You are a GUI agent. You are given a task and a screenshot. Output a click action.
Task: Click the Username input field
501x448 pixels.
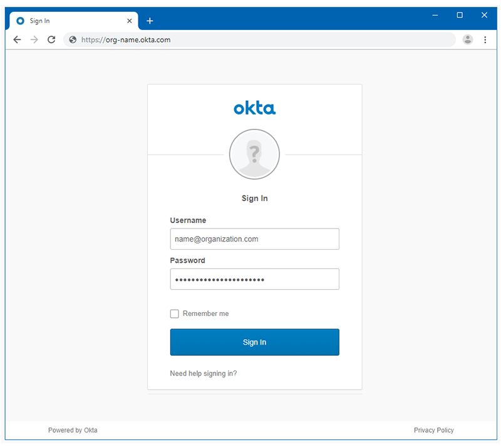[x=254, y=239]
